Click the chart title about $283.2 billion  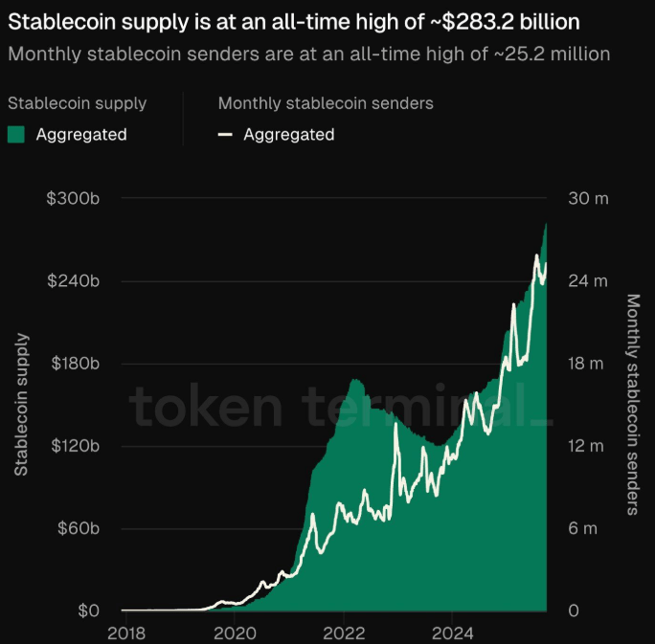pos(293,20)
